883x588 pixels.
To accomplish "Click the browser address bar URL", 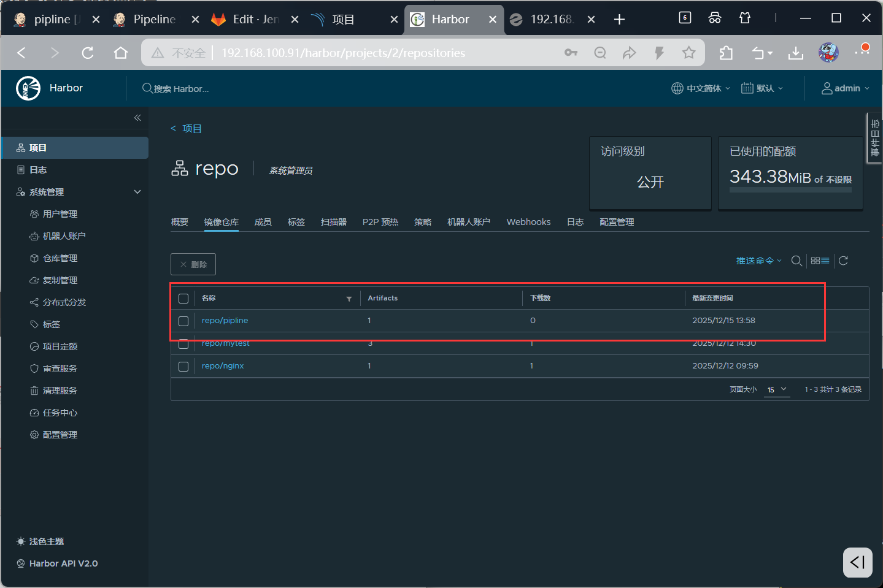I will [x=344, y=53].
